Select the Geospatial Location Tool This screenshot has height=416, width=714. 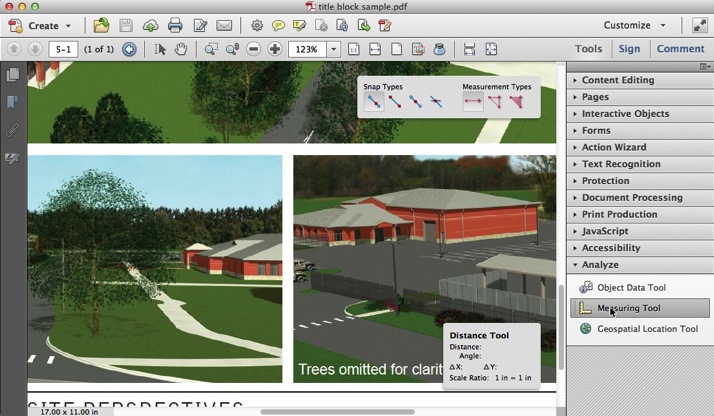coord(647,329)
